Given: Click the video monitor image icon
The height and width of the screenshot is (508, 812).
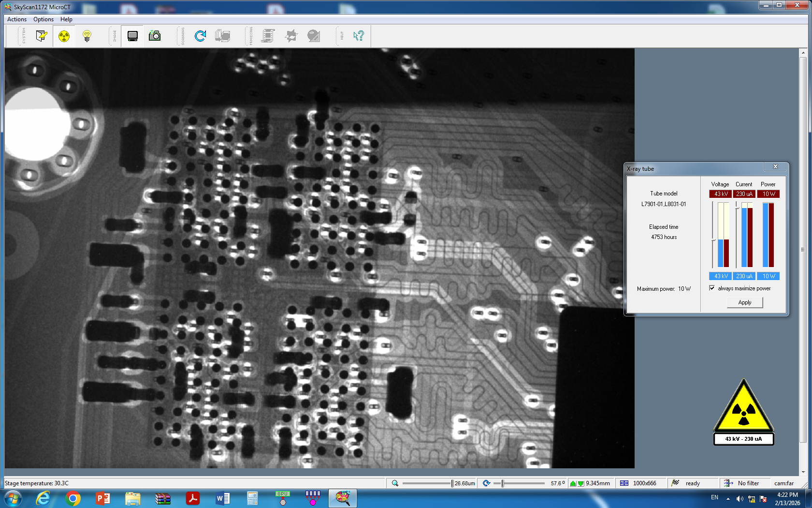Looking at the screenshot, I should (132, 36).
